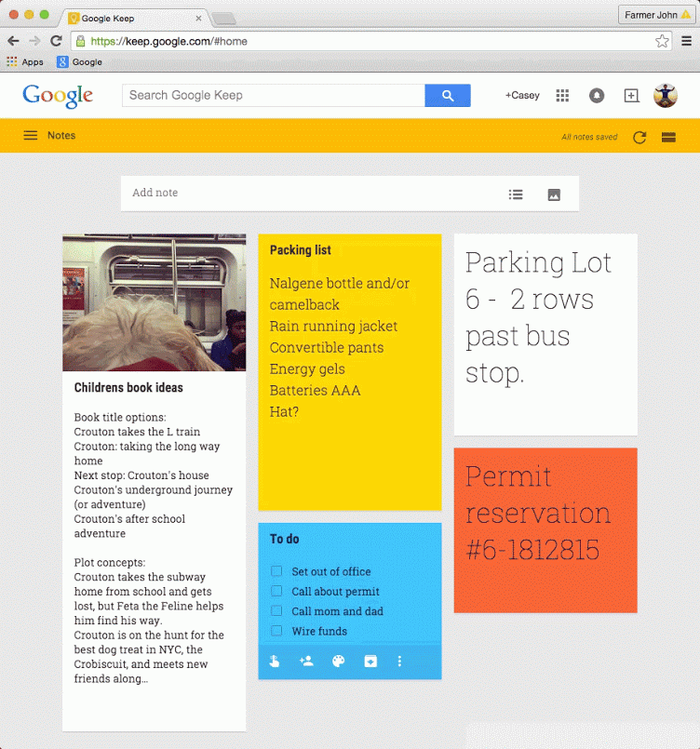Image resolution: width=700 pixels, height=749 pixels.
Task: Click the Book title options: text
Action: [x=120, y=417]
